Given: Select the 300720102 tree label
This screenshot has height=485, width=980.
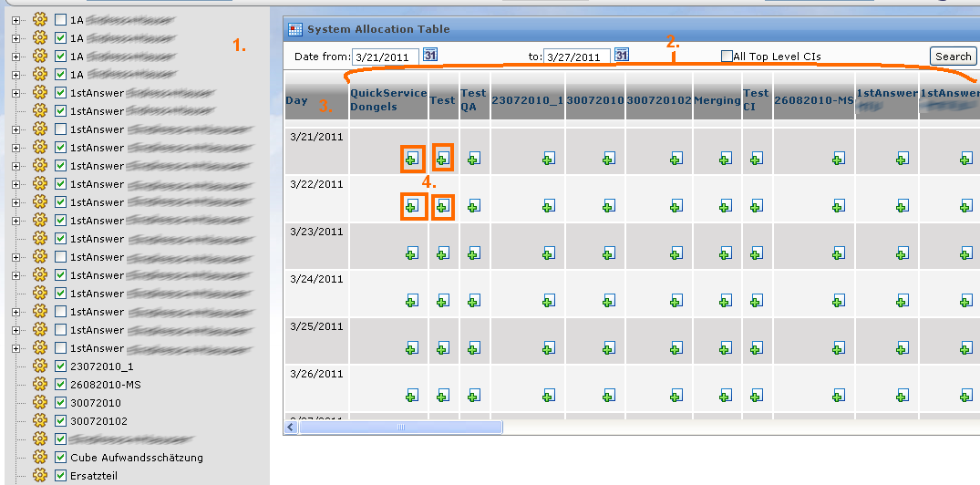Looking at the screenshot, I should pos(98,420).
